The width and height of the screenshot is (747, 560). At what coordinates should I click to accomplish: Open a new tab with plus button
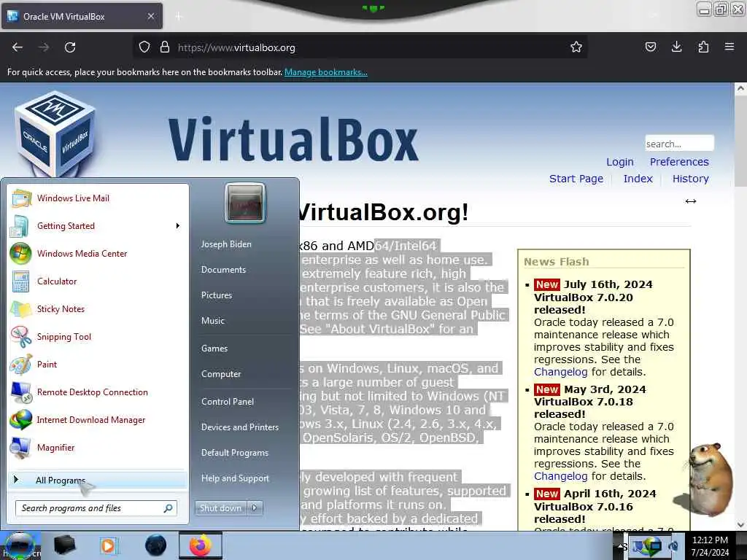coord(179,16)
